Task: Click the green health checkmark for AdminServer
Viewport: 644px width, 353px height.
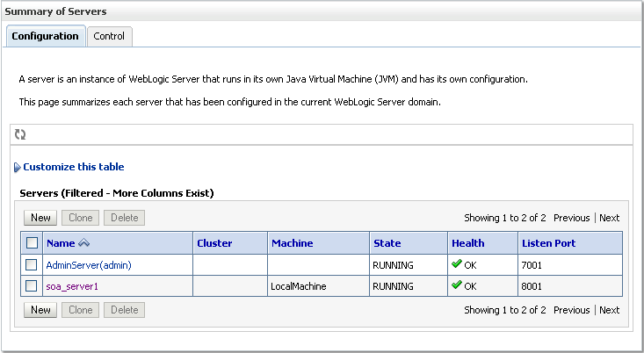Action: 457,264
